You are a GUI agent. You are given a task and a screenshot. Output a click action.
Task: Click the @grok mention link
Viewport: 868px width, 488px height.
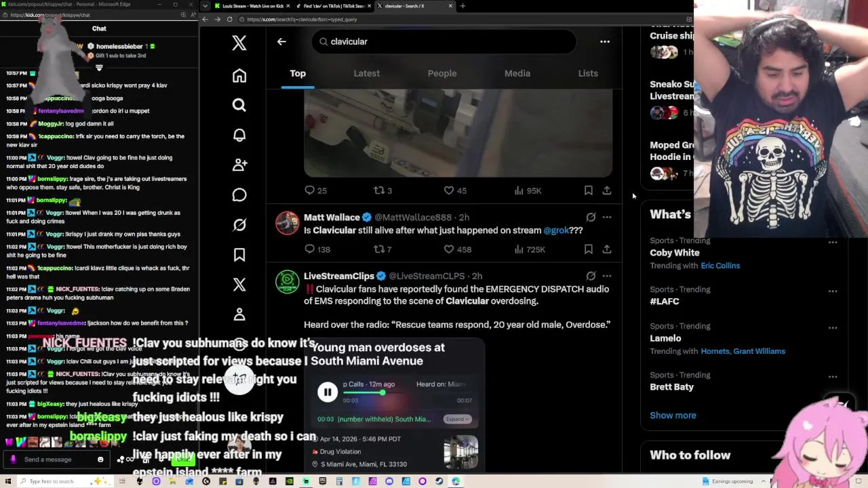[x=555, y=230]
